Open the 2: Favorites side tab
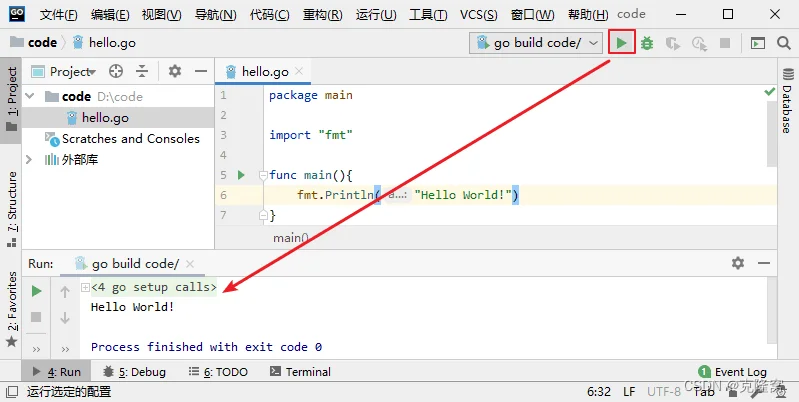This screenshot has height=402, width=799. tap(11, 309)
